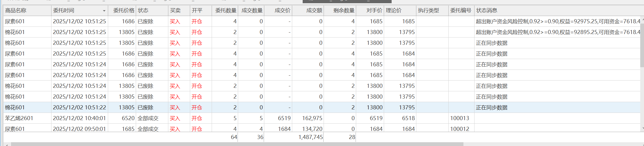Click order number 100013 cell

(459, 118)
